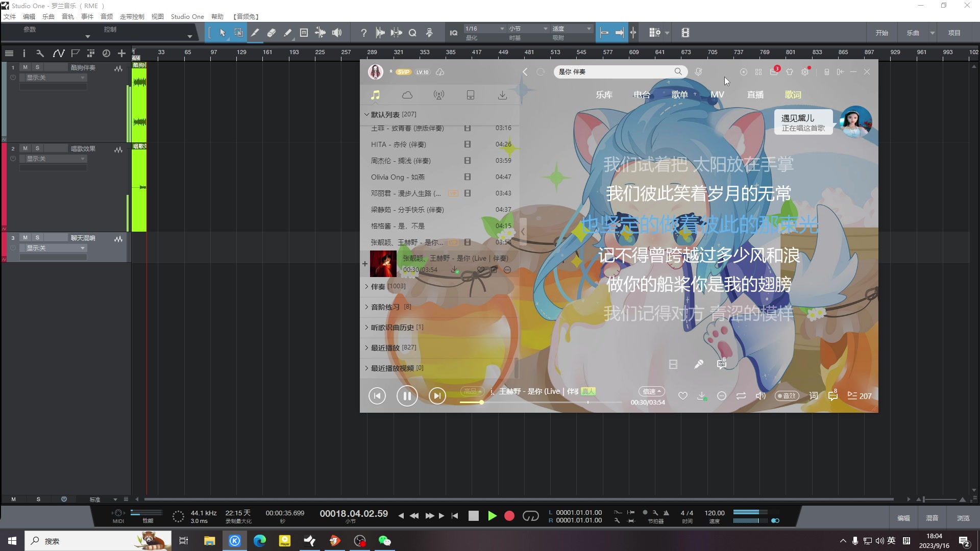The height and width of the screenshot is (551, 980).
Task: Open the download tab in player
Action: [502, 95]
